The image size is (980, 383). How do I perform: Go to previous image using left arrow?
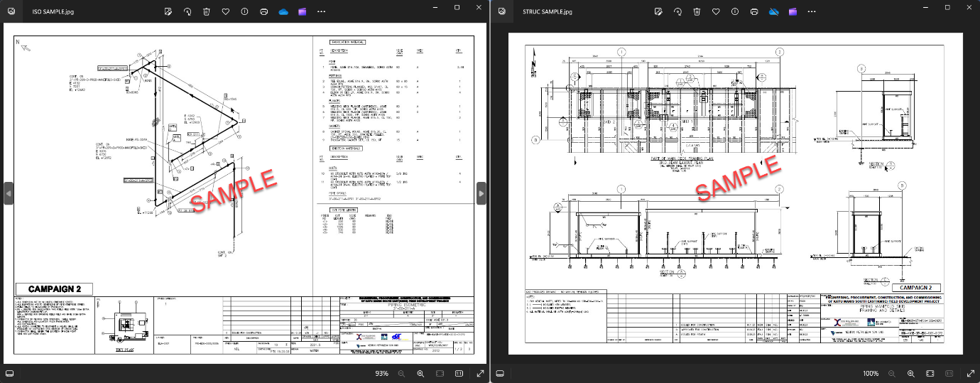pos(9,193)
